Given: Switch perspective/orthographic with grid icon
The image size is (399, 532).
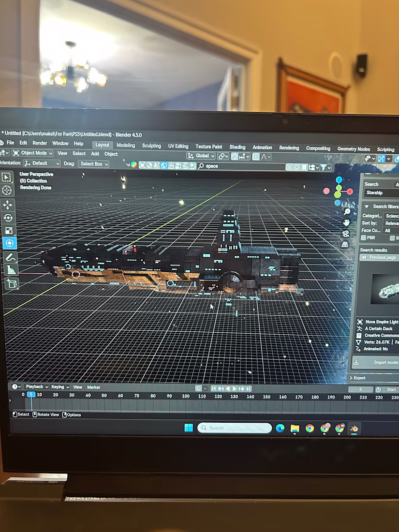Looking at the screenshot, I should [345, 245].
